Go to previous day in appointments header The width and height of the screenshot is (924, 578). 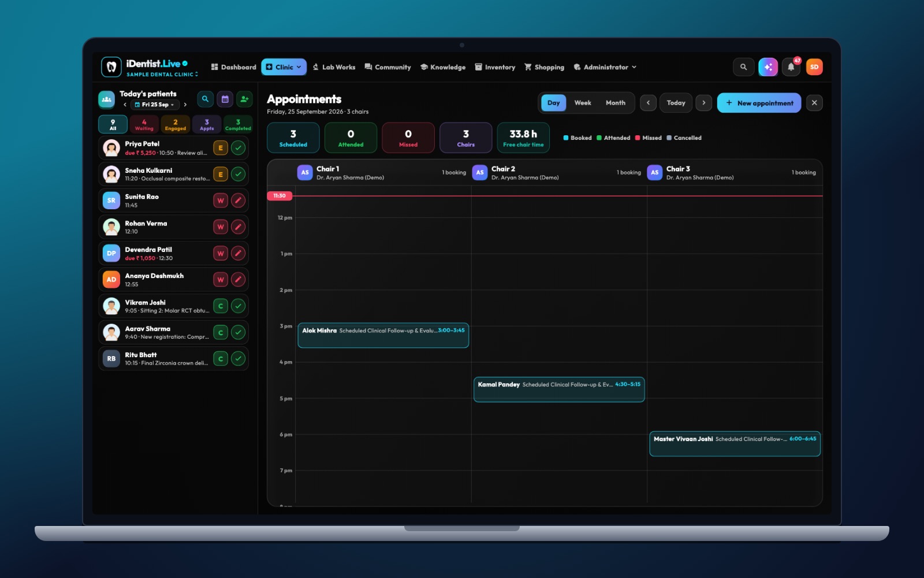648,103
